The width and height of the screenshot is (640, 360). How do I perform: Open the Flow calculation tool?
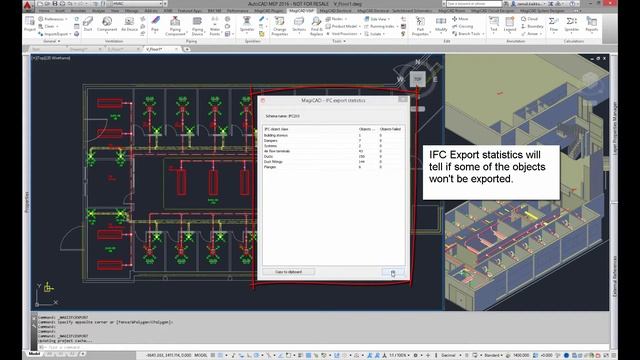point(553,24)
